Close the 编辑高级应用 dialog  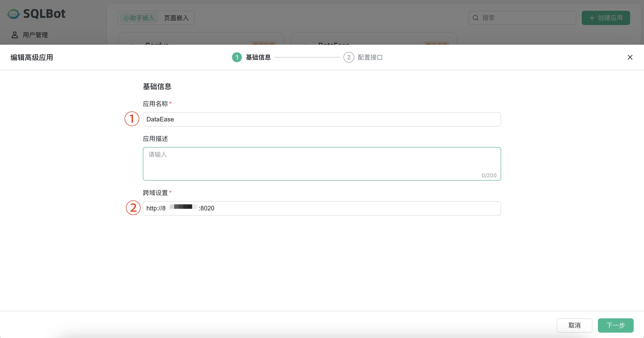point(630,57)
